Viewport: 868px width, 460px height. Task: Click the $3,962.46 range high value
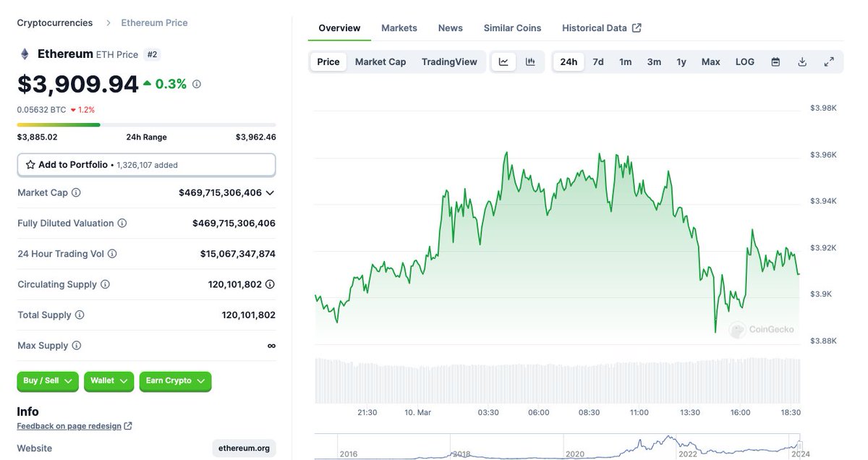coord(256,137)
